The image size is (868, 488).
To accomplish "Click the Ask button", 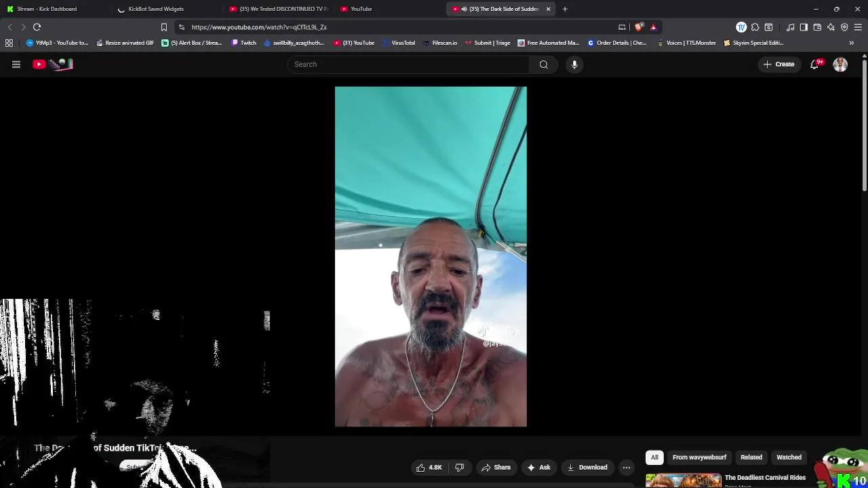I will (538, 467).
